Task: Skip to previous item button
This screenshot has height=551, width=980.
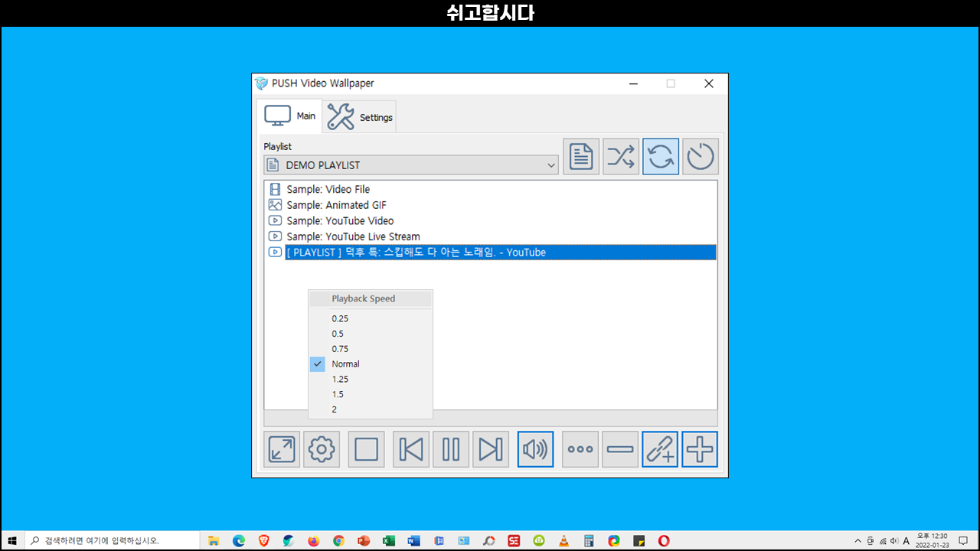Action: pyautogui.click(x=411, y=449)
